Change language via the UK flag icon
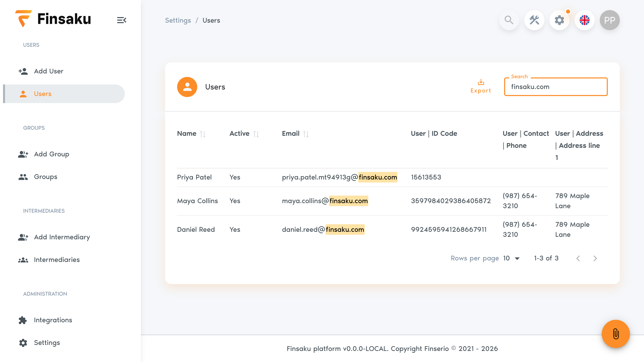Image resolution: width=644 pixels, height=362 pixels. coord(584,20)
